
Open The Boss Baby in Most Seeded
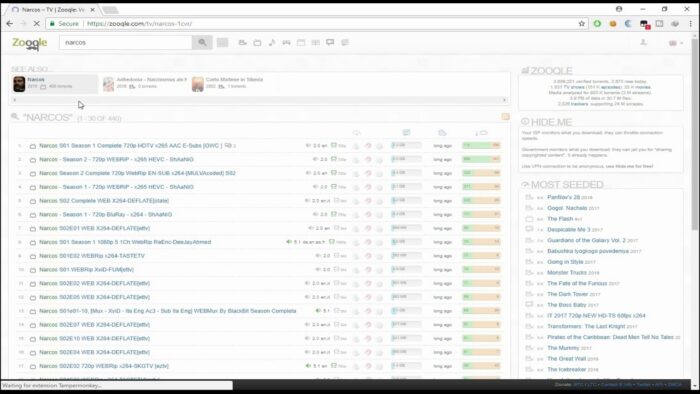pos(567,305)
